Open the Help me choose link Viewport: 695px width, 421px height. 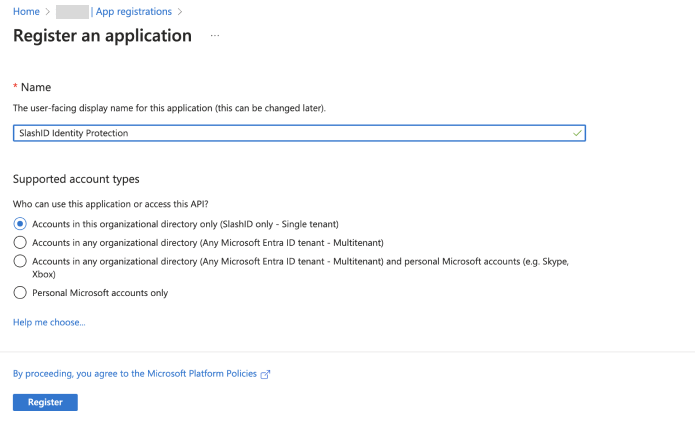tap(49, 322)
